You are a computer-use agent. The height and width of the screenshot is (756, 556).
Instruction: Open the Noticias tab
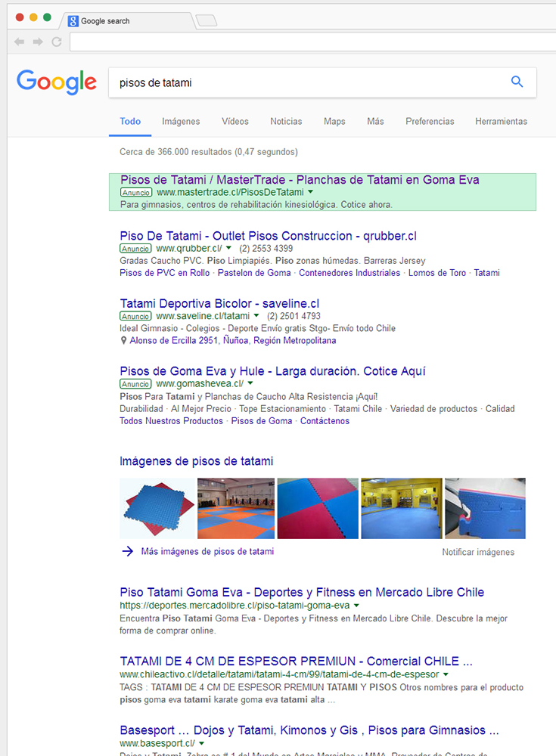286,122
